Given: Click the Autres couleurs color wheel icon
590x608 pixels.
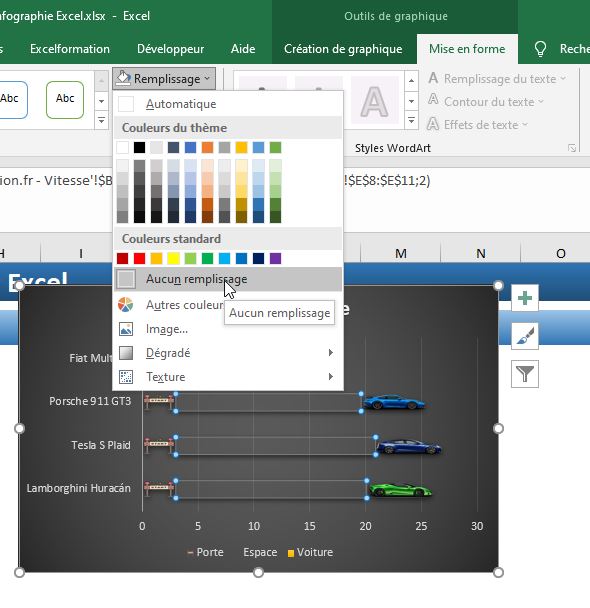Looking at the screenshot, I should (x=126, y=305).
